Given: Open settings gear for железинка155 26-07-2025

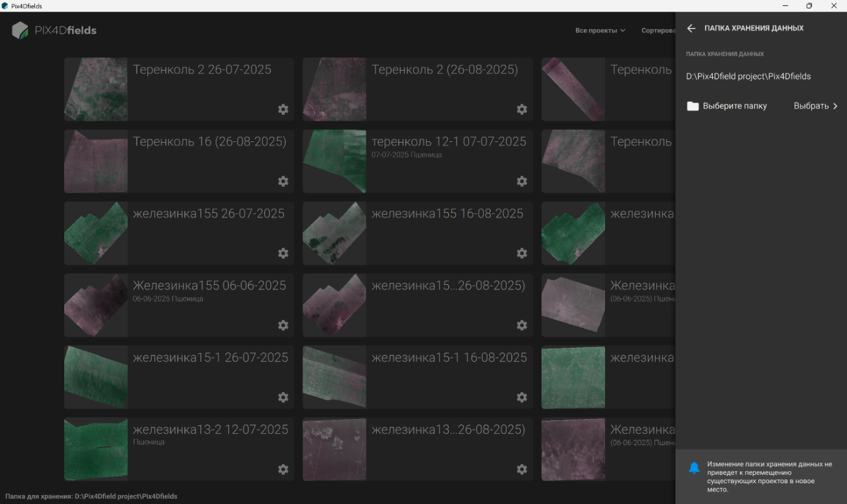Looking at the screenshot, I should pyautogui.click(x=283, y=254).
